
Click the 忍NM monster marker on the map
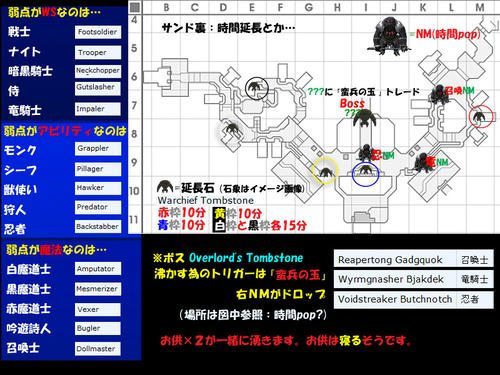(366, 153)
